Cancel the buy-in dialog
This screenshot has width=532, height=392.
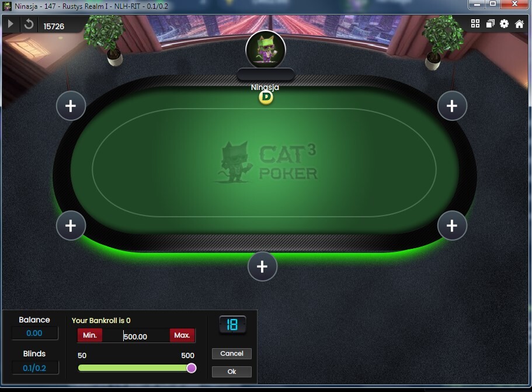(x=232, y=353)
